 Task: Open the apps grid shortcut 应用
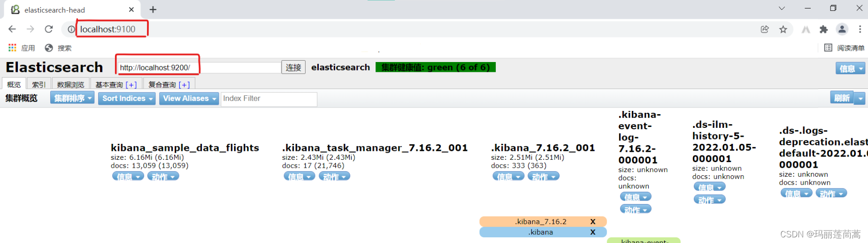tap(22, 48)
